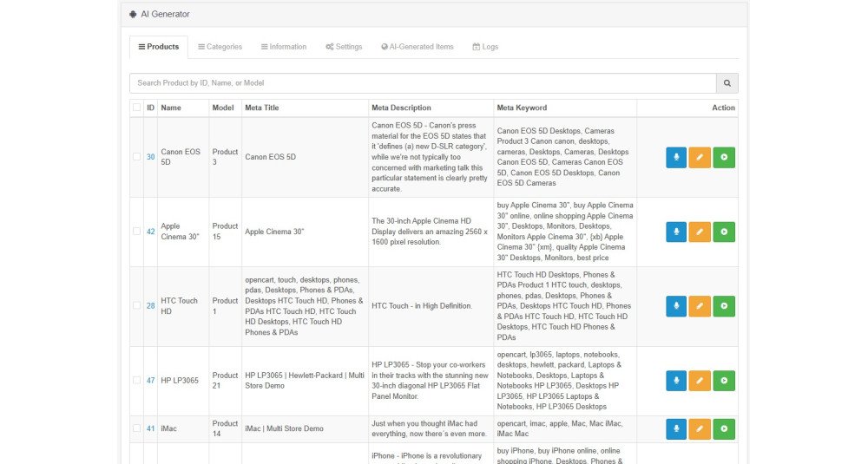Viewport: 868px width, 464px height.
Task: View the AI-Generated Items tab
Action: [x=418, y=47]
